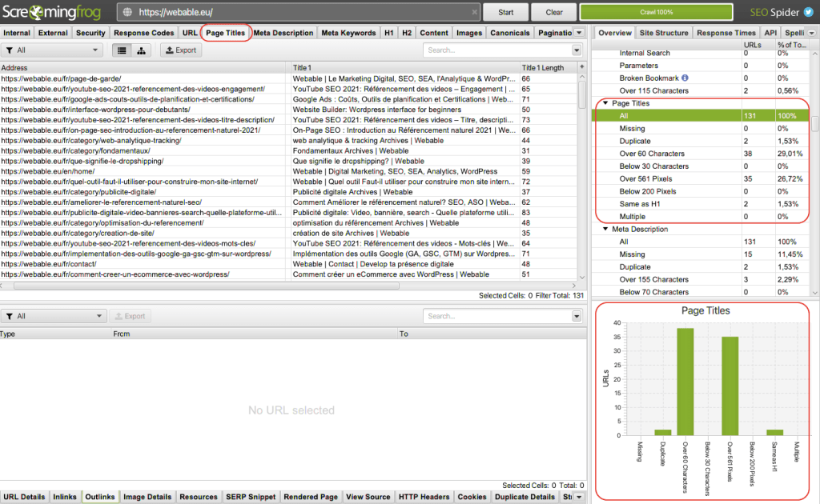Open the lower pane filter All dropdown
820x504 pixels.
(54, 316)
